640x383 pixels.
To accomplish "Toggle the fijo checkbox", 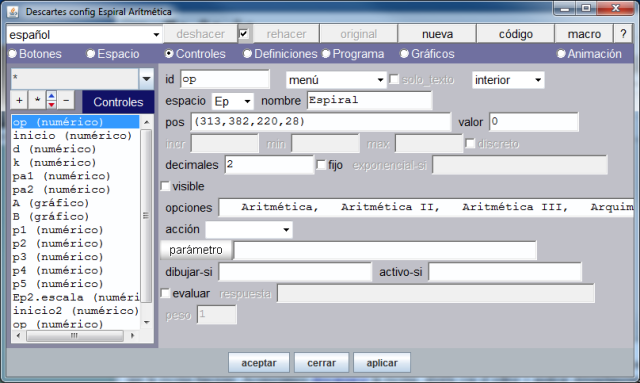I will 321,165.
